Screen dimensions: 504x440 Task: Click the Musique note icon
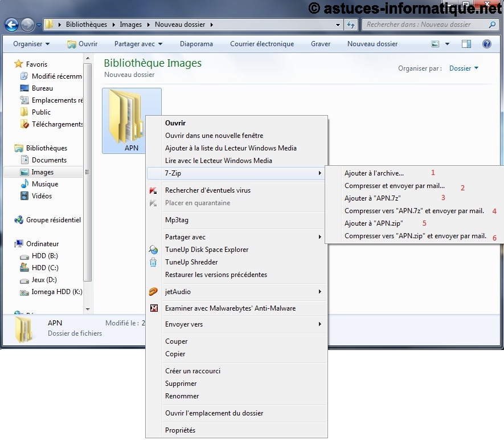pos(24,184)
